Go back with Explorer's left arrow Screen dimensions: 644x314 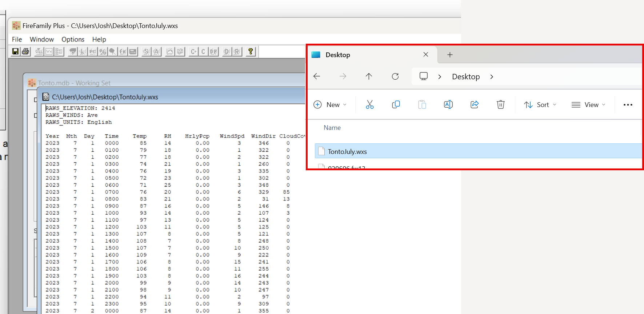point(317,76)
